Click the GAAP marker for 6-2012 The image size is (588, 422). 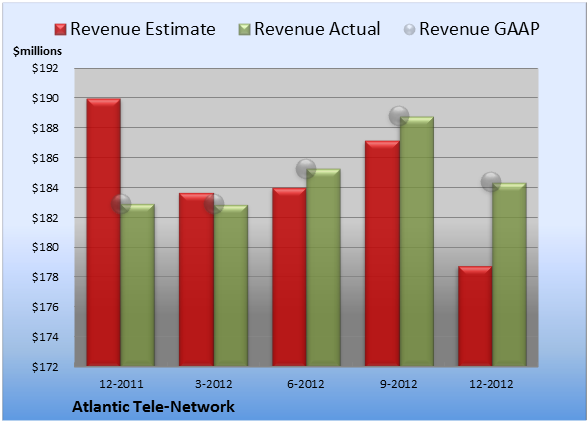click(306, 168)
